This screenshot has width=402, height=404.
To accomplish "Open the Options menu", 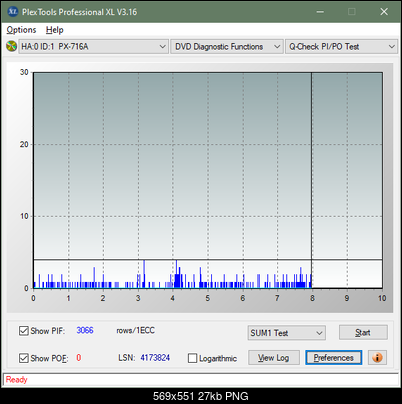I will point(21,30).
